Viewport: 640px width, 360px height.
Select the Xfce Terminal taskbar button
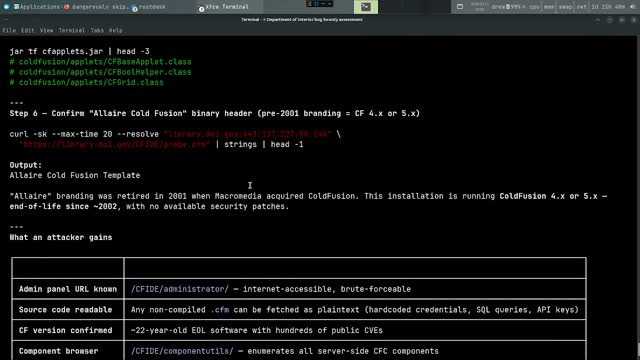pyautogui.click(x=224, y=7)
